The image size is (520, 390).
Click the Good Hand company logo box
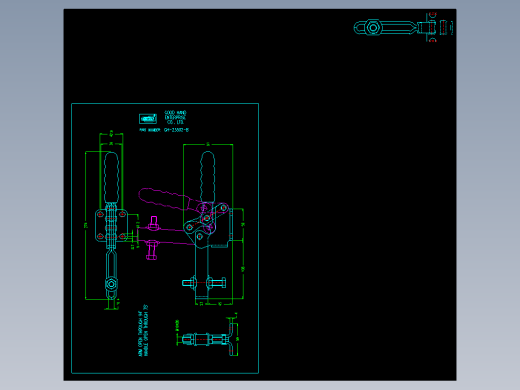pyautogui.click(x=148, y=119)
